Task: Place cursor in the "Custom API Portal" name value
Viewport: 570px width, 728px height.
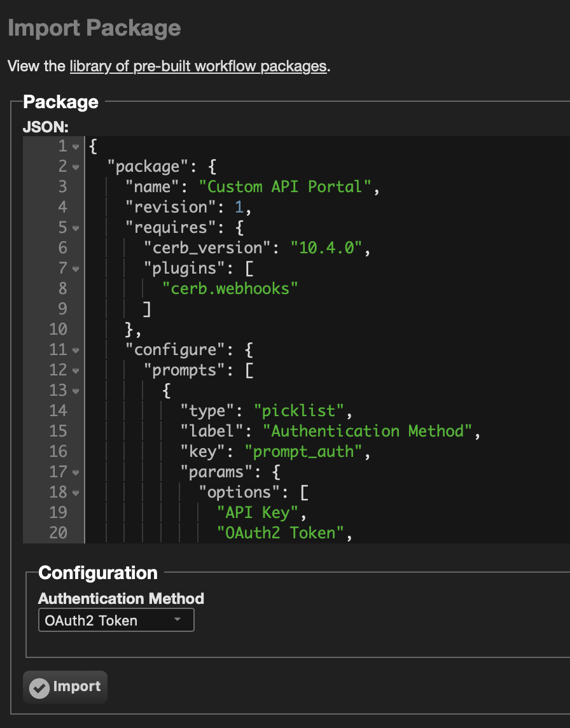Action: click(x=284, y=186)
